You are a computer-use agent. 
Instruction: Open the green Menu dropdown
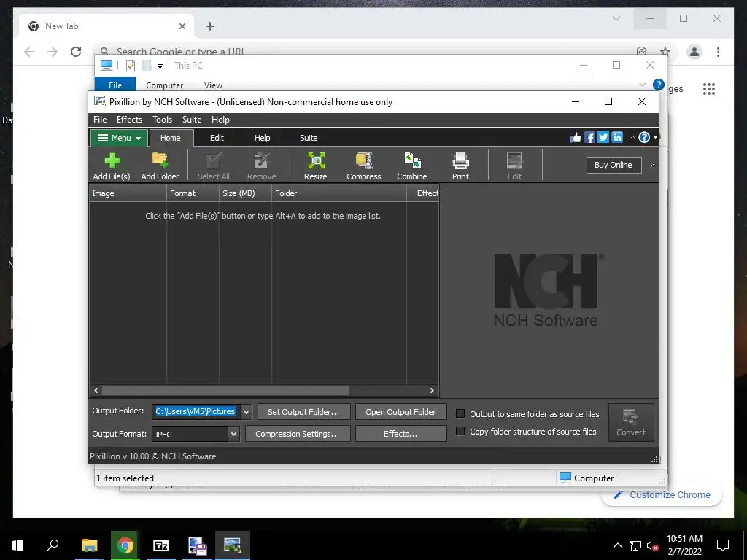coord(119,138)
